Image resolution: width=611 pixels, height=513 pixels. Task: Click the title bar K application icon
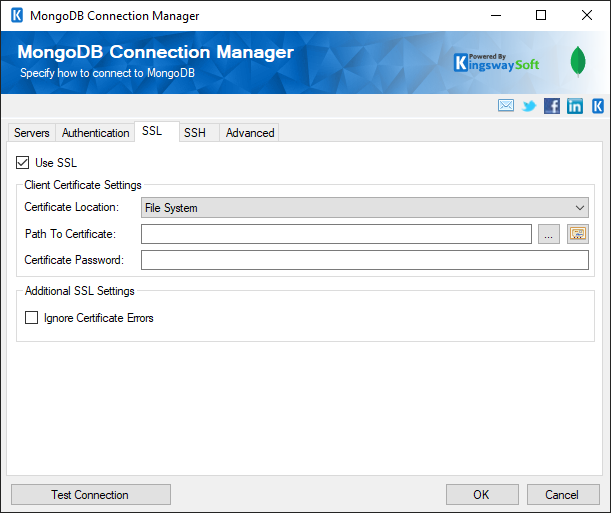(x=17, y=16)
